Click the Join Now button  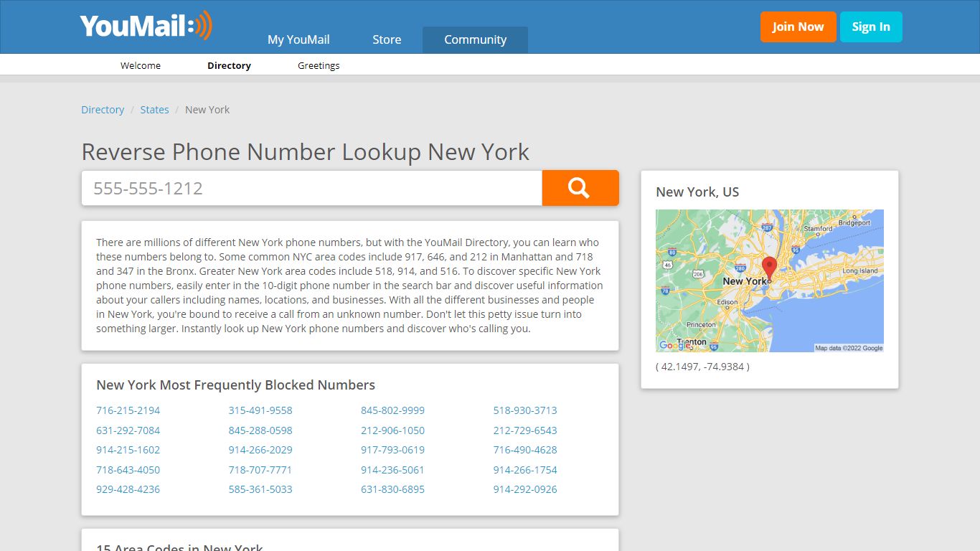click(798, 27)
